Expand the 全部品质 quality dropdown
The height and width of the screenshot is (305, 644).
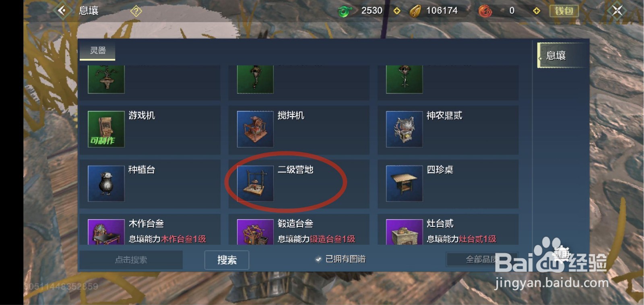tap(481, 259)
